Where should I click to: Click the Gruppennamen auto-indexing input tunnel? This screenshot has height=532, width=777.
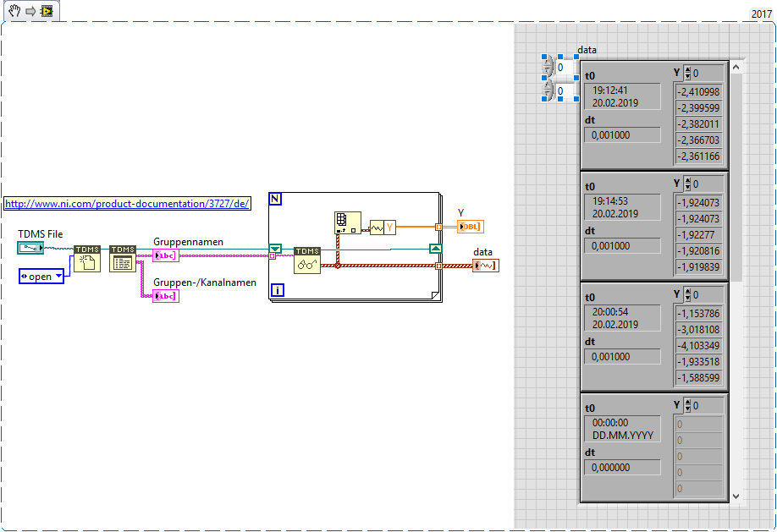click(272, 255)
